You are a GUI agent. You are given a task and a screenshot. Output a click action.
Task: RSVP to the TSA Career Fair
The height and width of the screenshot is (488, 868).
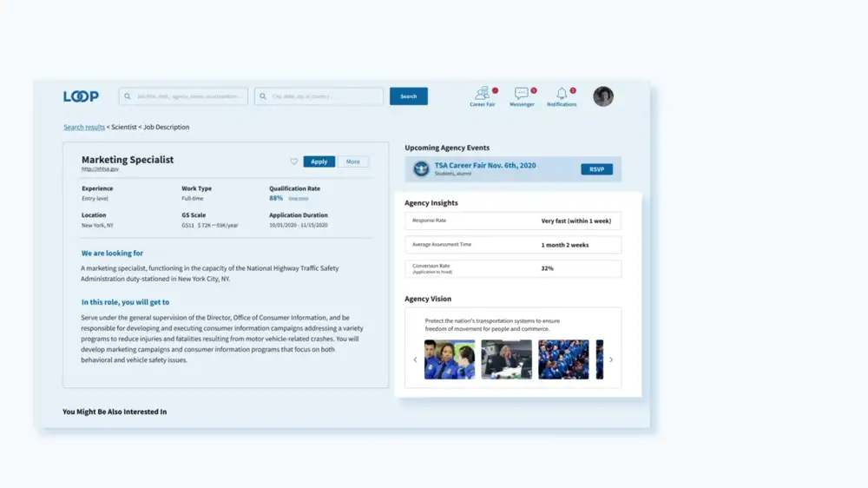pyautogui.click(x=597, y=169)
